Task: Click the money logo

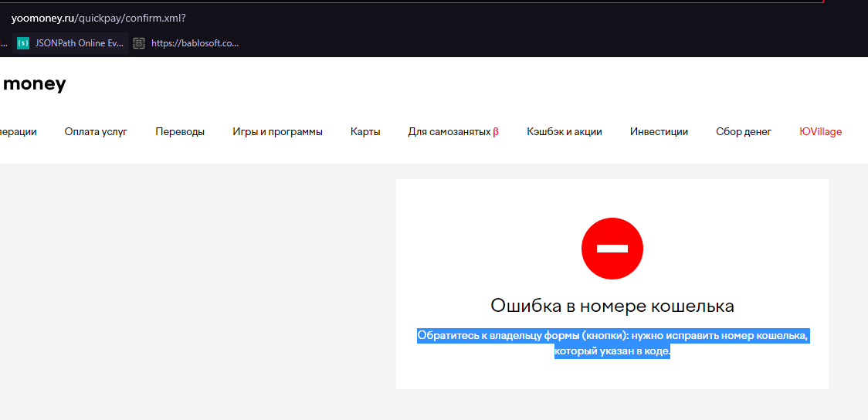Action: [x=34, y=84]
